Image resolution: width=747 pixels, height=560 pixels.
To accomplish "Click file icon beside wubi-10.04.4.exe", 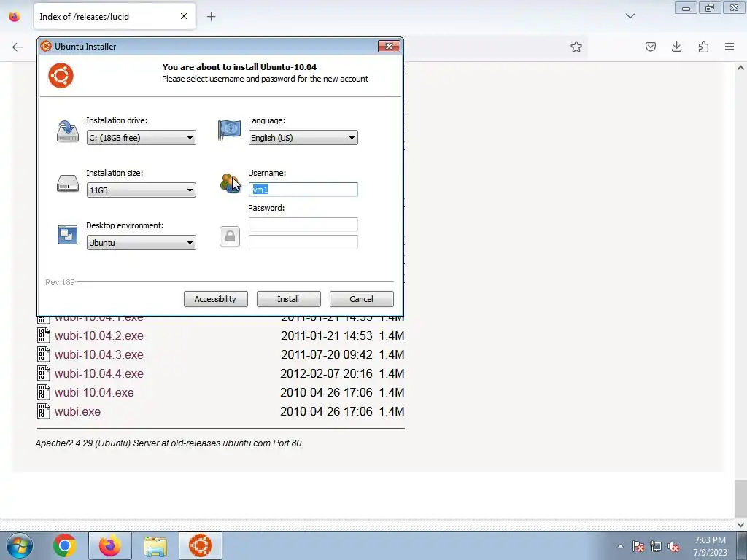I will click(x=43, y=374).
